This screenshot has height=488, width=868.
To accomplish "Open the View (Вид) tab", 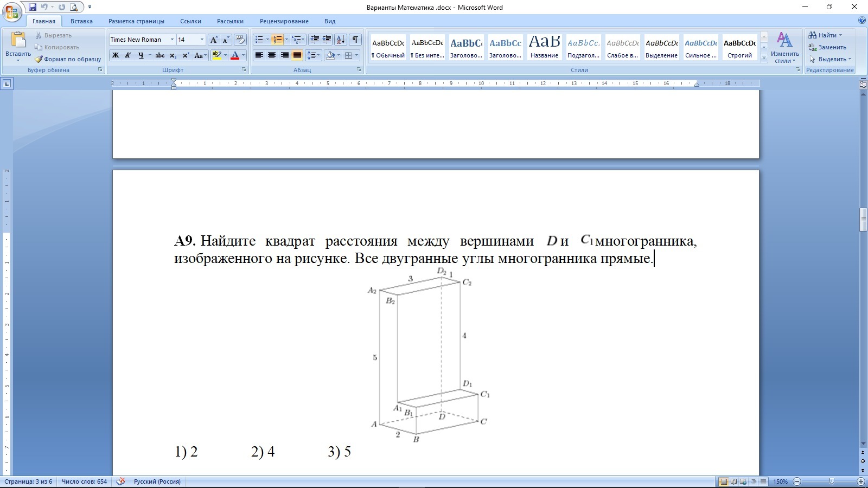I will pyautogui.click(x=330, y=21).
